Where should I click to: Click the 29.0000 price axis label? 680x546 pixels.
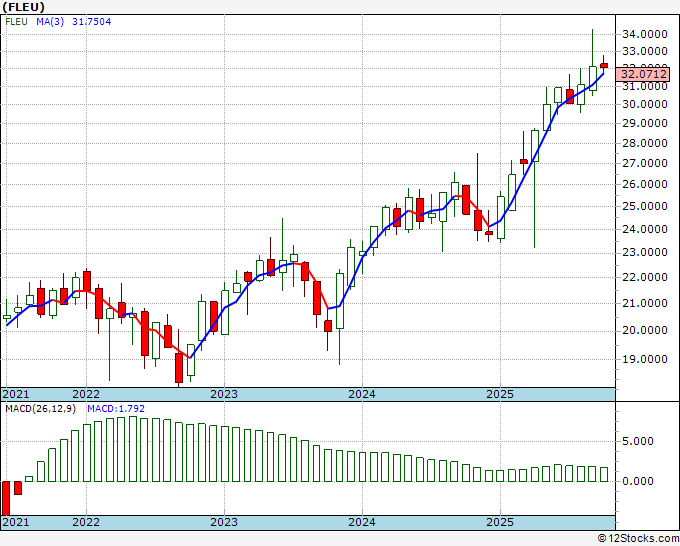click(644, 123)
